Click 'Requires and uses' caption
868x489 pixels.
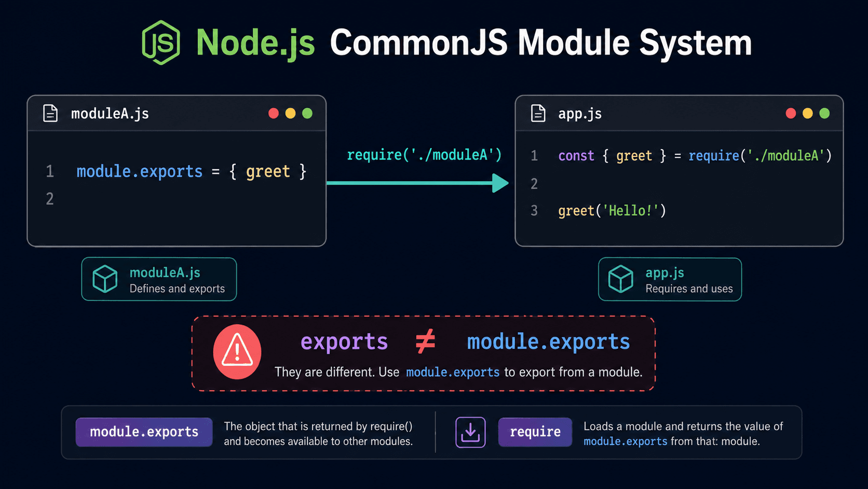[689, 288]
